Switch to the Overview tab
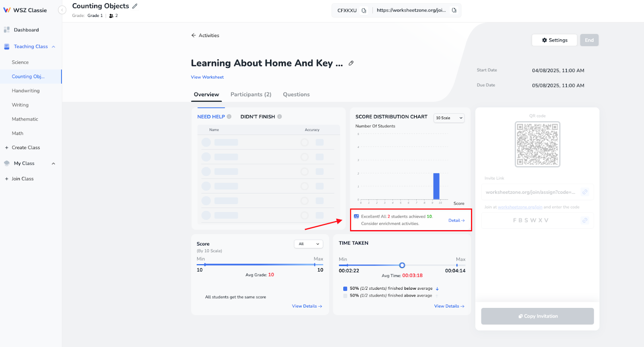This screenshot has height=347, width=644. click(206, 94)
